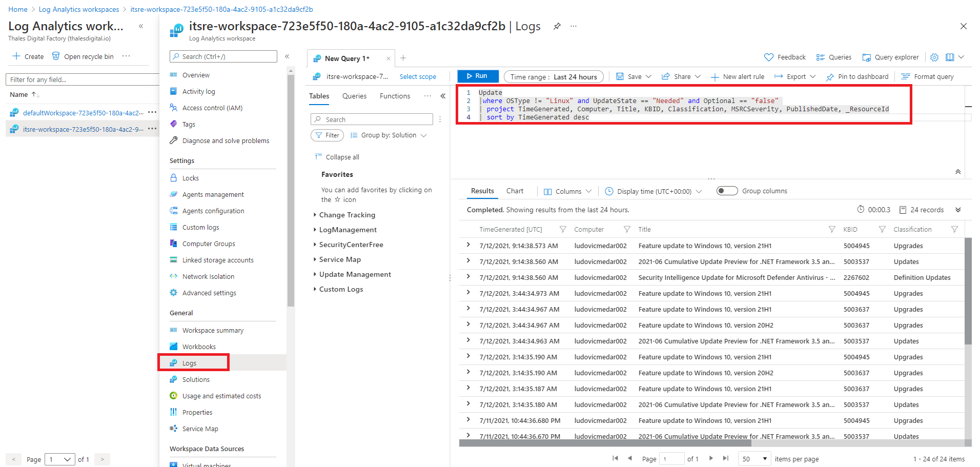Switch to the Functions tab

coord(395,96)
